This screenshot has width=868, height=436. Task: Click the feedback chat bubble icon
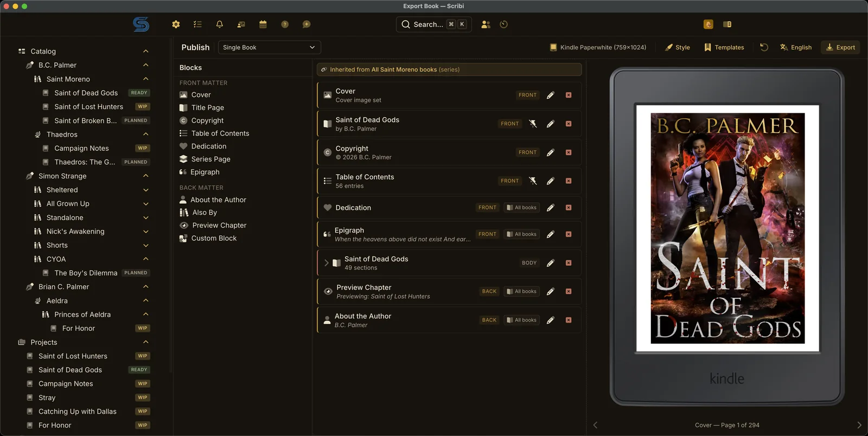pos(307,24)
